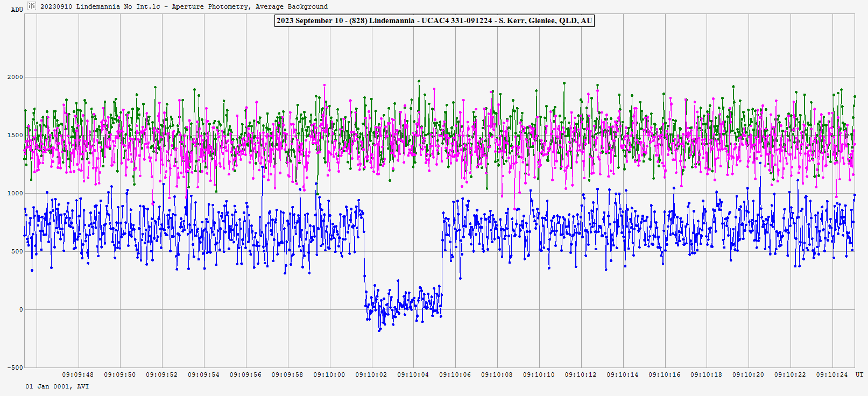Click the 09:10:08 time label
The image size is (868, 396).
[x=497, y=374]
